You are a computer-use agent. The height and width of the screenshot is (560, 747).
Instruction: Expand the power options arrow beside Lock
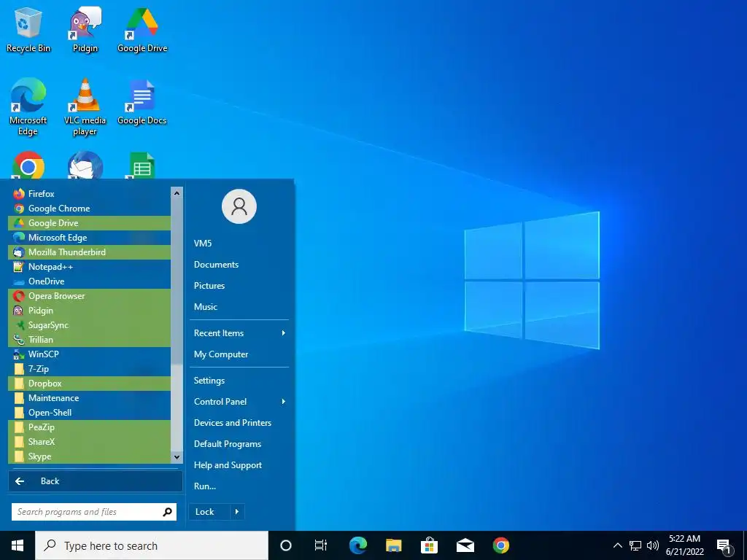(x=237, y=512)
